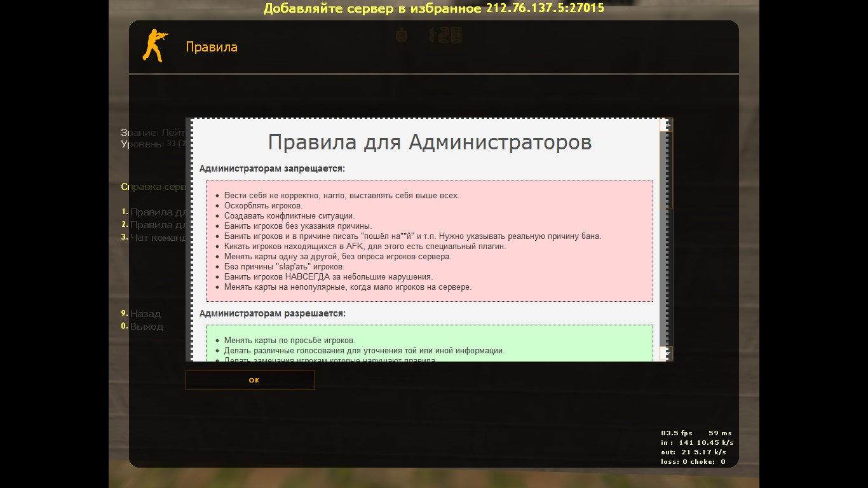Click "Администраторам разрешается:" subheading
This screenshot has width=868, height=488.
click(x=273, y=314)
